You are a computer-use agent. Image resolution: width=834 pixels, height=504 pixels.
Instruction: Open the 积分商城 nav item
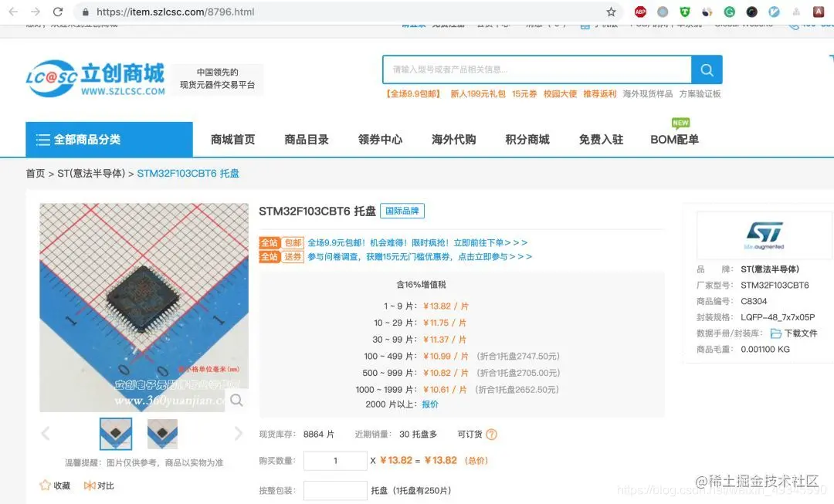[527, 139]
